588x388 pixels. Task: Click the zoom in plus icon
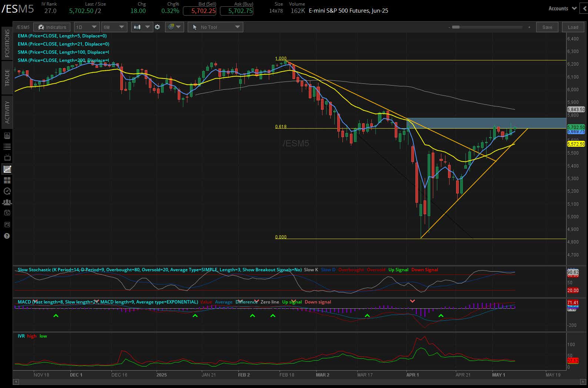point(529,27)
